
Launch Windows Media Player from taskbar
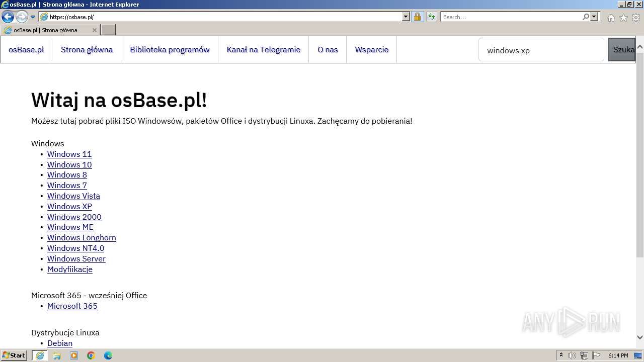[74, 355]
